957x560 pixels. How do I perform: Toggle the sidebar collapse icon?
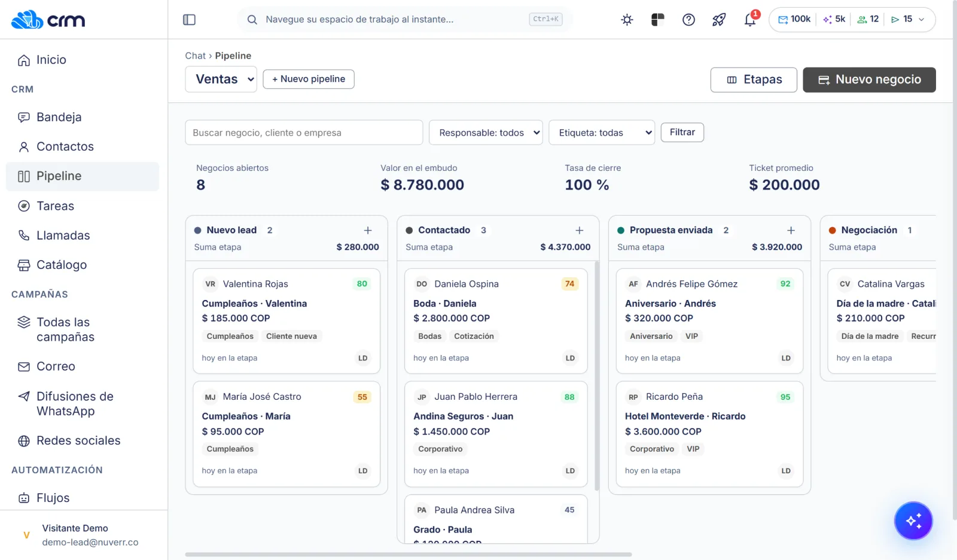point(189,20)
